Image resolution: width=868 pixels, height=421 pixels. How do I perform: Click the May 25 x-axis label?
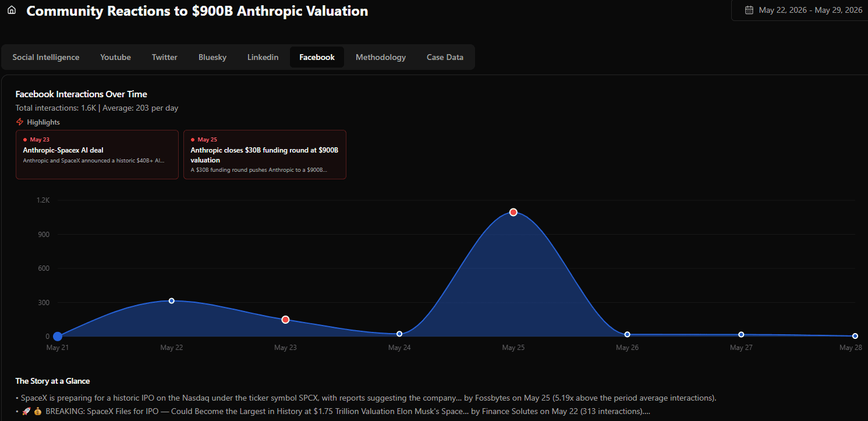coord(513,348)
